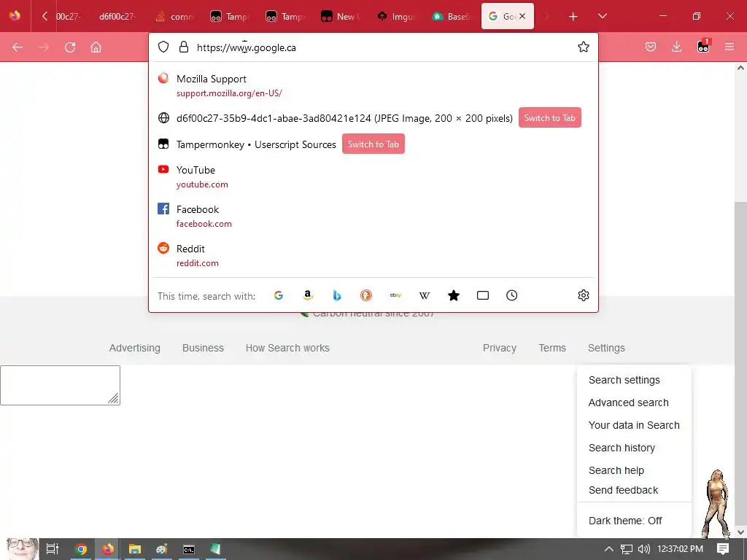
Task: Open Chrome from the taskbar
Action: tap(81, 549)
